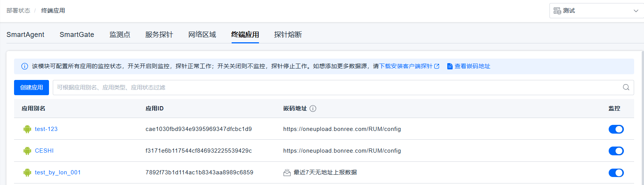Expand dropdown using chevron arrow at top right
Viewport: 644px width, 185px height.
[x=636, y=11]
